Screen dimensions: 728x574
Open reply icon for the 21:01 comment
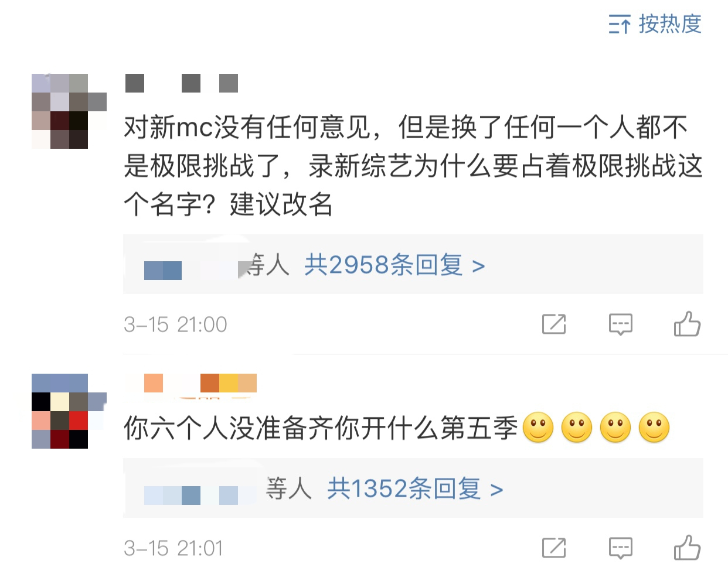[621, 548]
